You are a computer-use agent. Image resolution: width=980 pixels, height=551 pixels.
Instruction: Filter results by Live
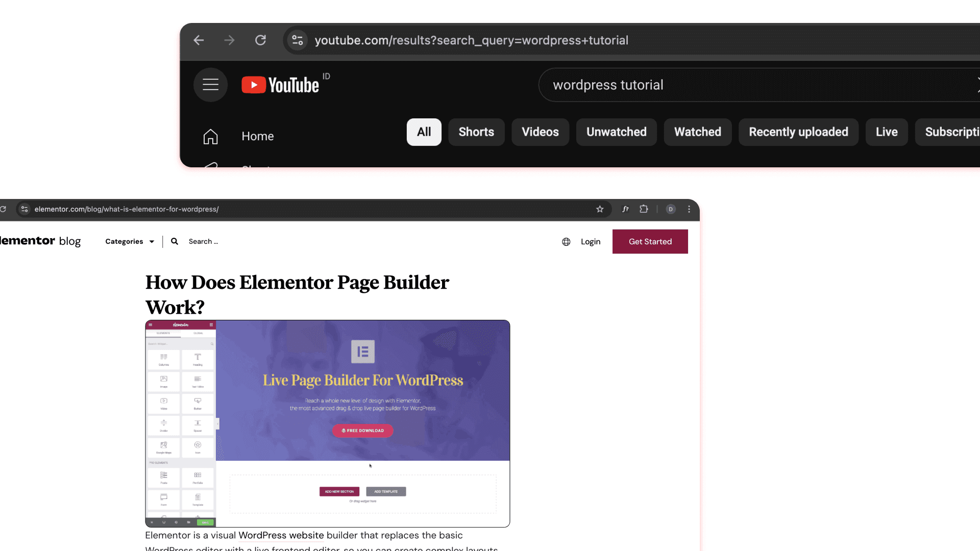[x=887, y=132]
